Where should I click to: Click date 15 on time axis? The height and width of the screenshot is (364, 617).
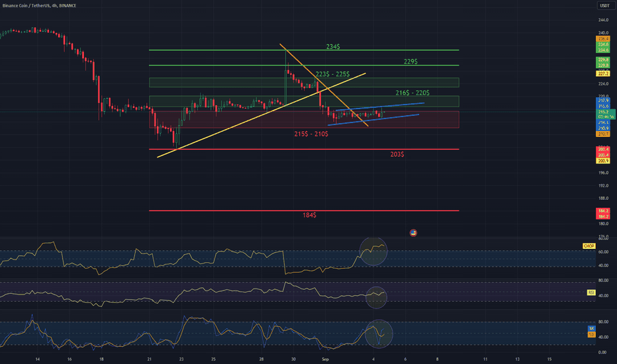[549, 359]
